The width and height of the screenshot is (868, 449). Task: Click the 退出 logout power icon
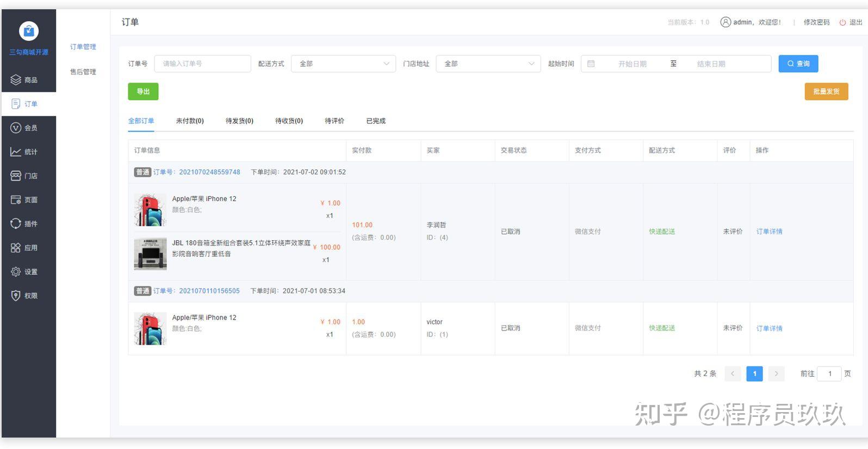842,22
